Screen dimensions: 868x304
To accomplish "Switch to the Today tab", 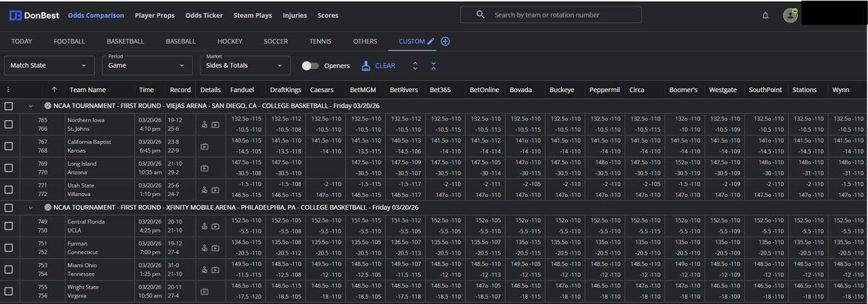I will point(22,41).
